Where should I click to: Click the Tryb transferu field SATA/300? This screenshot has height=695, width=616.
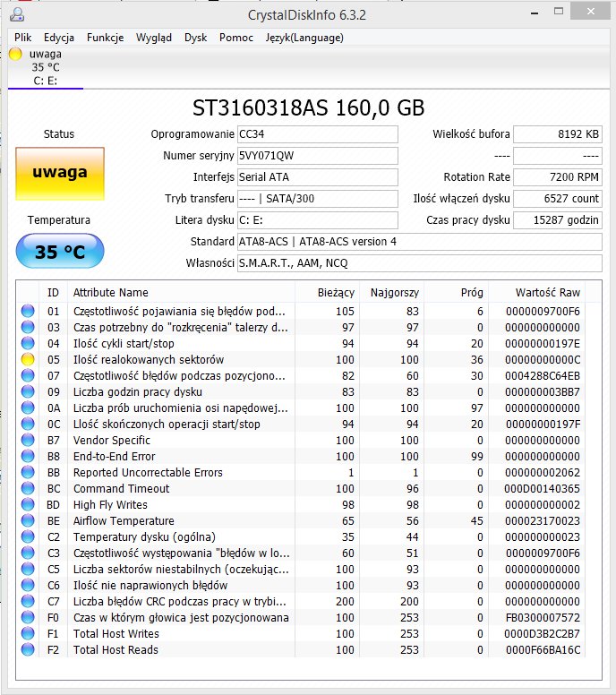(318, 199)
